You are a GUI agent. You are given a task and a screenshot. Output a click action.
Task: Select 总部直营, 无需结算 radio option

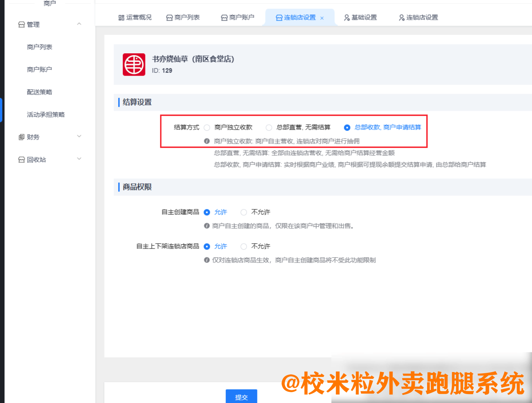269,128
